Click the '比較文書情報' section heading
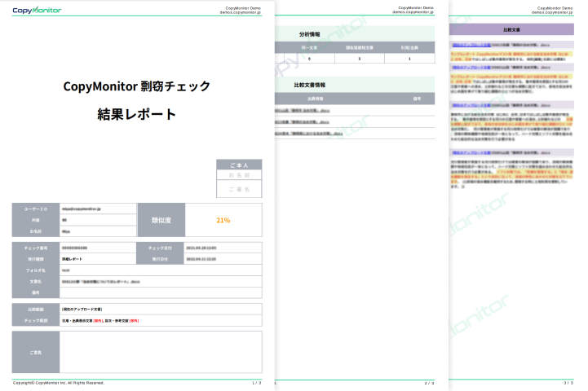The height and width of the screenshot is (391, 588). [x=310, y=85]
